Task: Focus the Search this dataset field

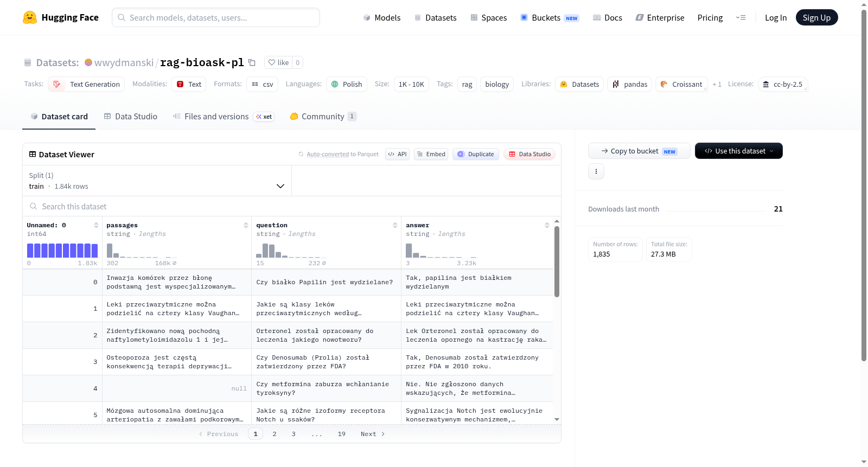Action: coord(292,206)
